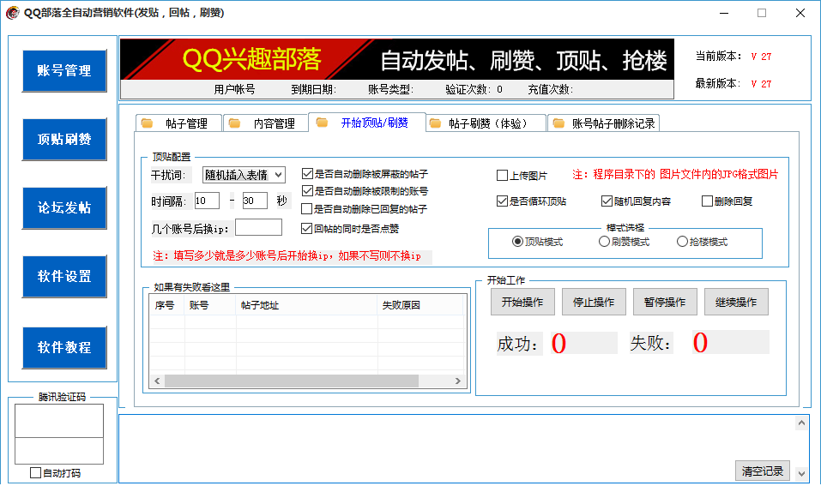Minimize the application window

point(724,13)
